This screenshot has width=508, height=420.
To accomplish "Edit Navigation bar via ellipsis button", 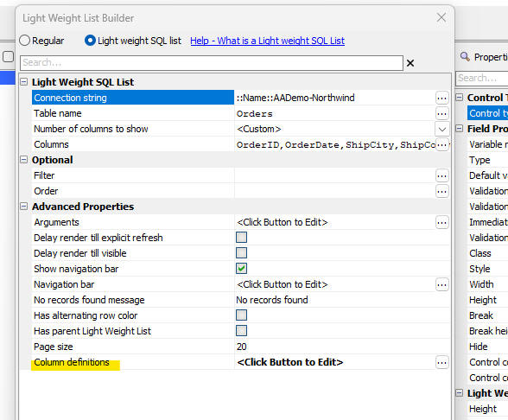I will 442,284.
